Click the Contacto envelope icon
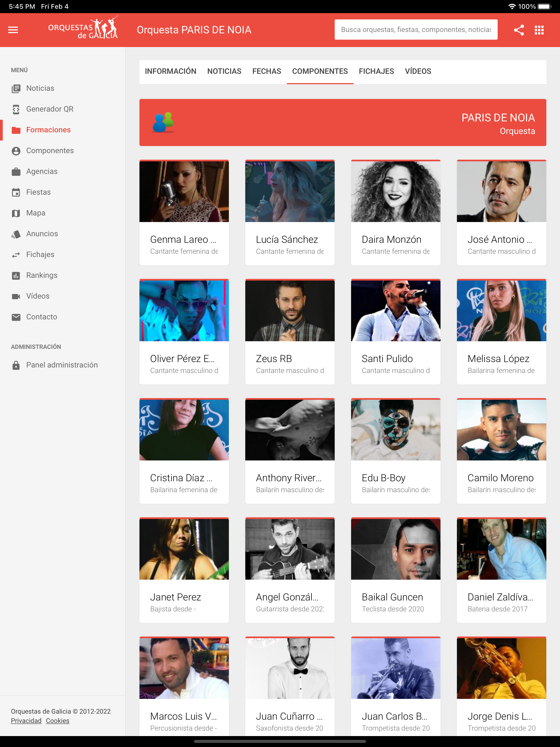This screenshot has width=560, height=747. point(16,317)
